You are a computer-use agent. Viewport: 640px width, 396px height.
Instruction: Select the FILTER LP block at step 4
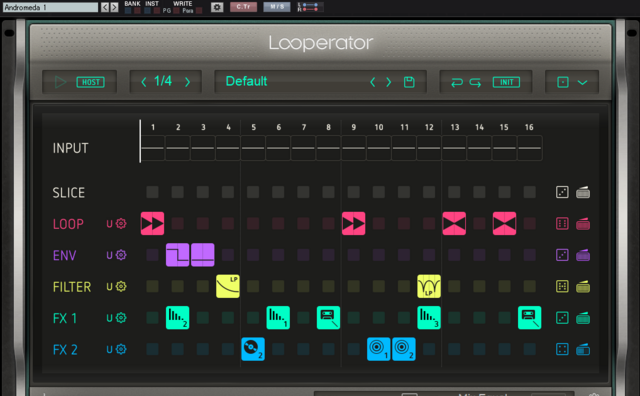click(228, 286)
